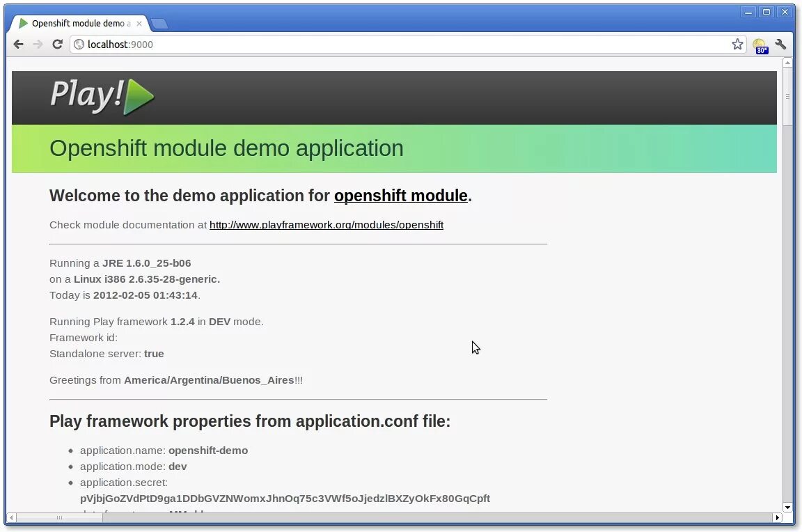Viewport: 802px width, 532px height.
Task: Close the browser window
Action: [785, 12]
